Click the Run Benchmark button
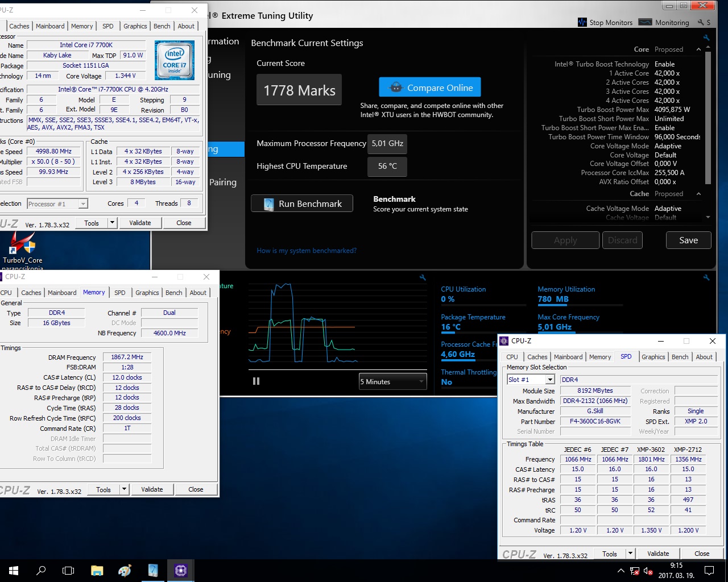 pos(302,203)
